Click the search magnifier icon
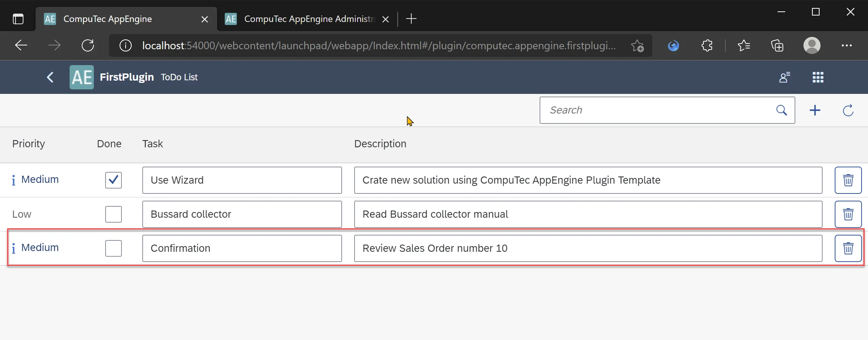Viewport: 868px width, 340px height. 781,110
